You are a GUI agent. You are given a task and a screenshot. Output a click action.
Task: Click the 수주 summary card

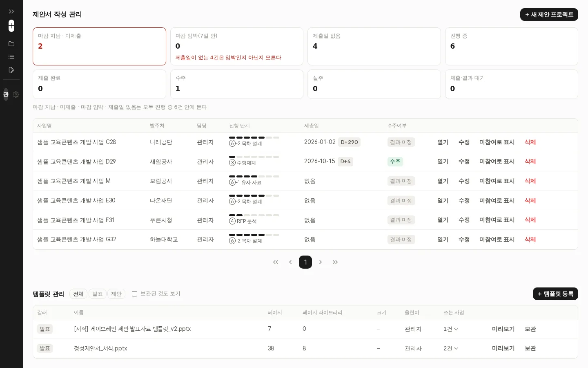[x=237, y=84]
